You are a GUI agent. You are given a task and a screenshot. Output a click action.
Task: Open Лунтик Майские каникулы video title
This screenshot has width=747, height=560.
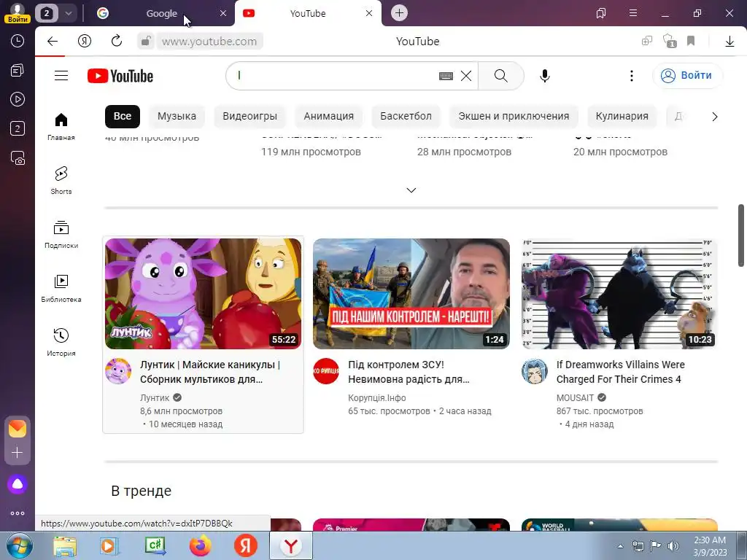click(x=210, y=372)
